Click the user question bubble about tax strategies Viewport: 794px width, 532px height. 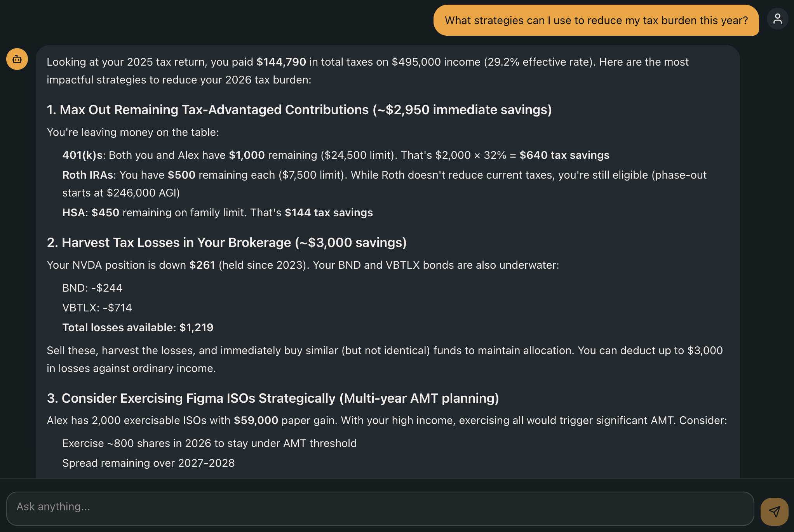click(596, 20)
